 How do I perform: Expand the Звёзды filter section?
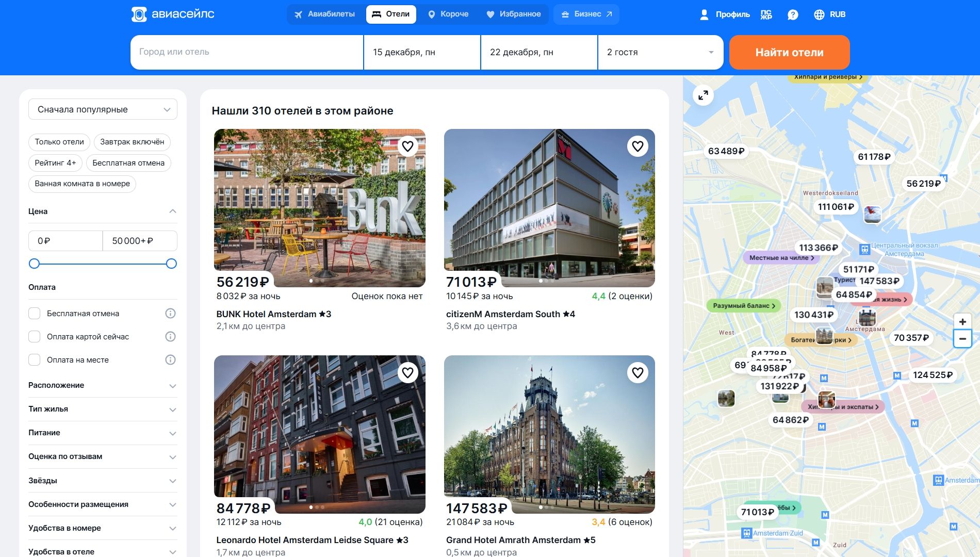[103, 481]
